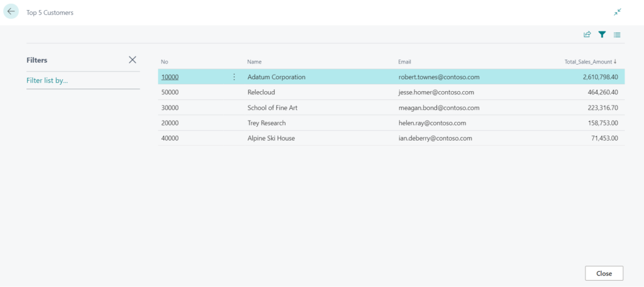Toggle the filter pane funnel icon
644x287 pixels.
pos(602,35)
